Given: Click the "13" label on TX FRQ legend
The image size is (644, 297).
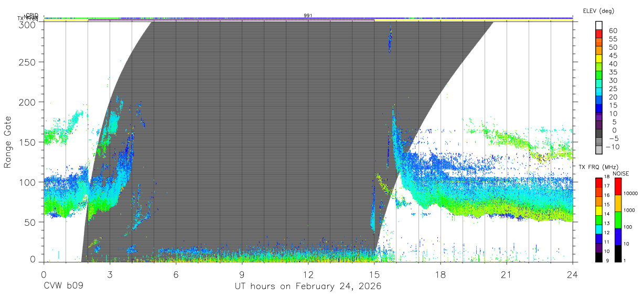Looking at the screenshot, I should [x=608, y=224].
